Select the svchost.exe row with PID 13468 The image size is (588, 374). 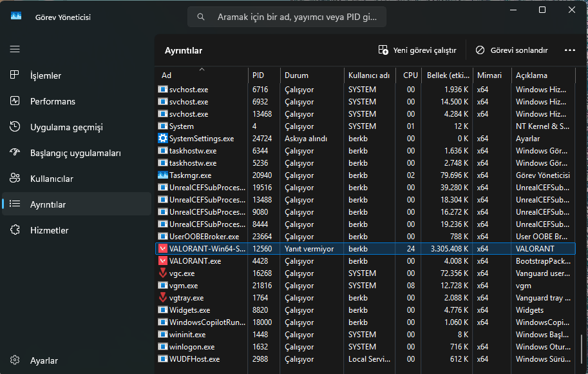365,113
